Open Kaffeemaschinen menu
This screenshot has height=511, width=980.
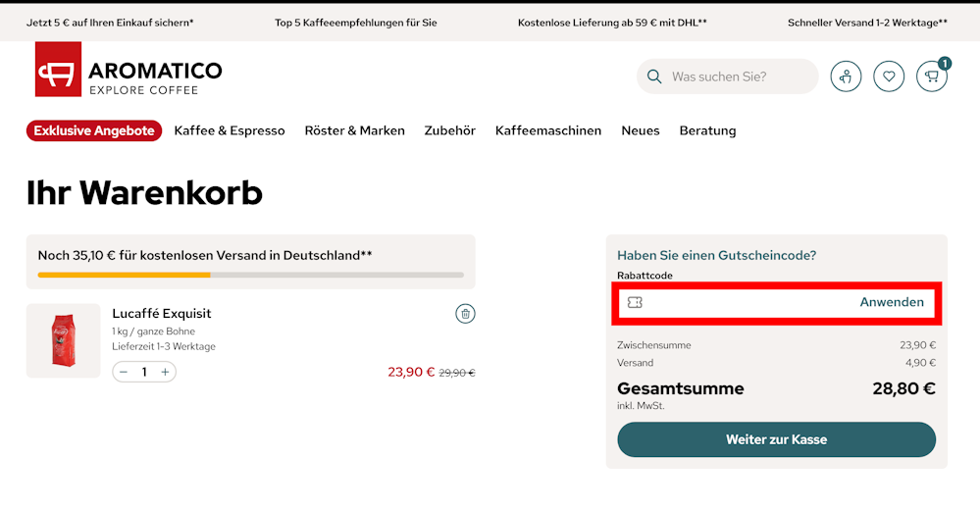[548, 130]
